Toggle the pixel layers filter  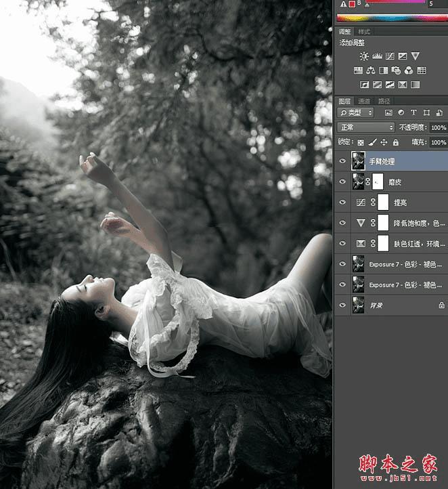tap(388, 112)
